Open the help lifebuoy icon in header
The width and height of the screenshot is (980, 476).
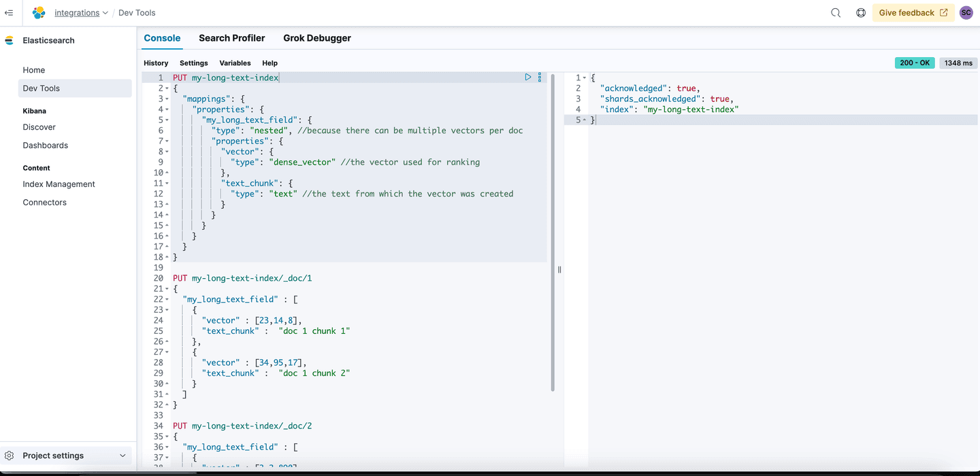861,13
